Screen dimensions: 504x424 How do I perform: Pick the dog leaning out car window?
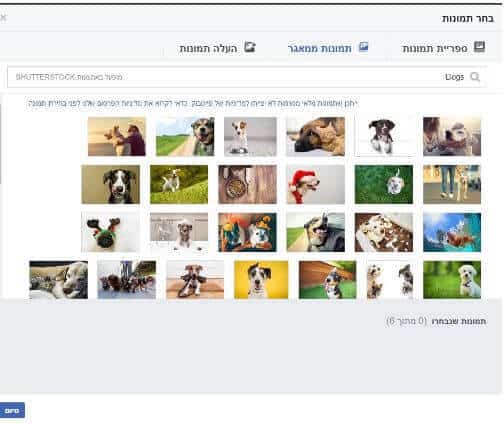coord(315,232)
